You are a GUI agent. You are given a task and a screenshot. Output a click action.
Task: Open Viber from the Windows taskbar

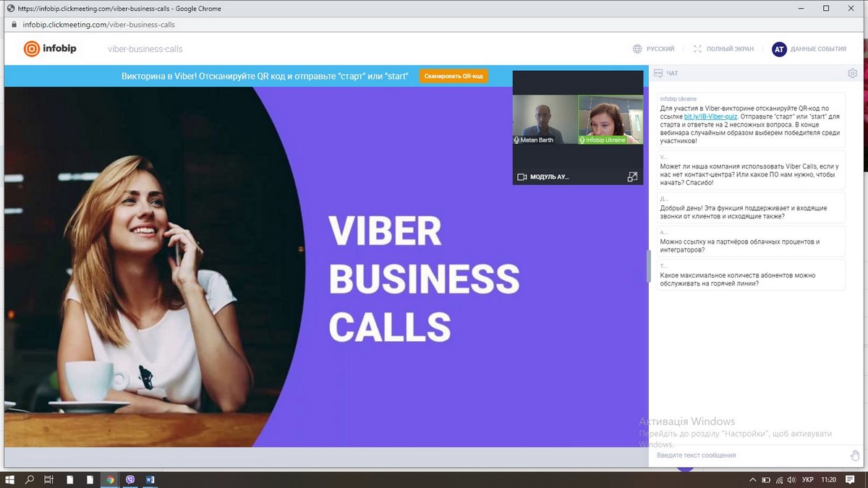click(x=130, y=479)
